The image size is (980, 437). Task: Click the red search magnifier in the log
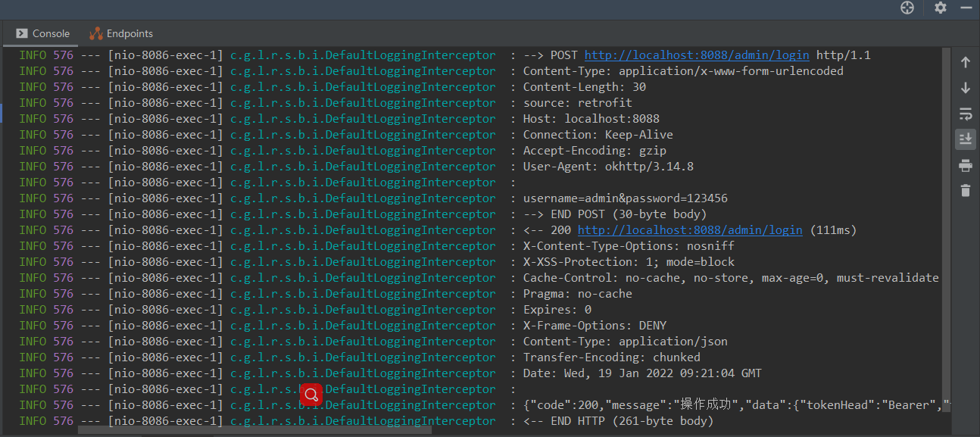tap(311, 394)
